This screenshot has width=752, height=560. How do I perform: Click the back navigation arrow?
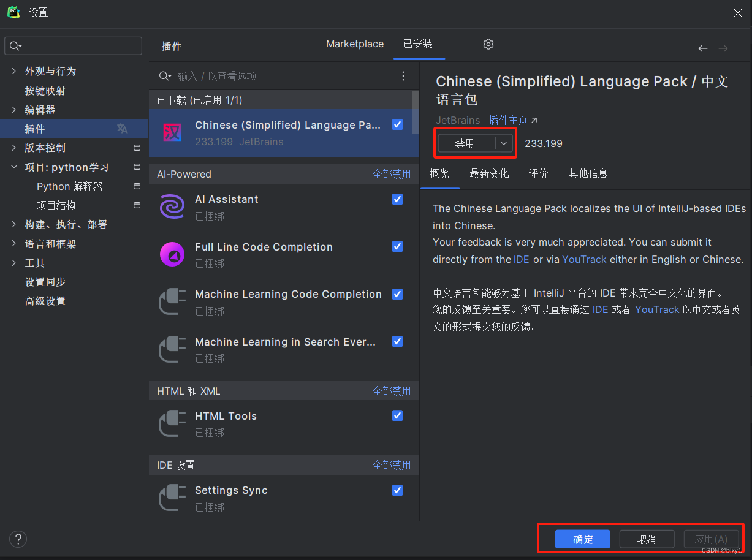pyautogui.click(x=702, y=48)
